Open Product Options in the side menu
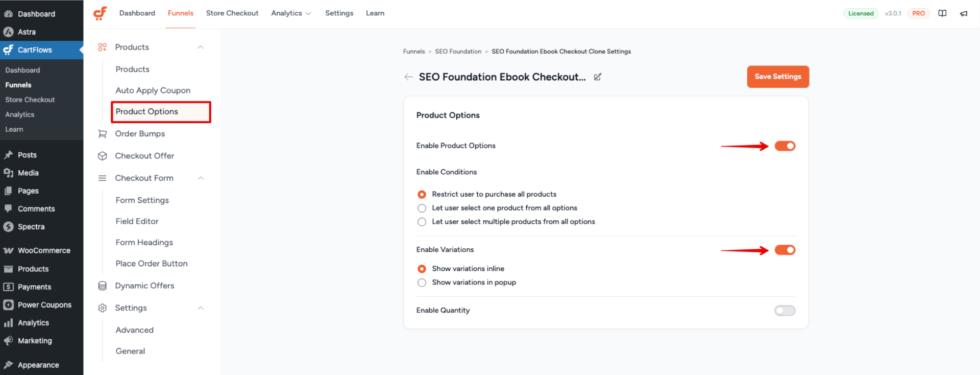Image resolution: width=980 pixels, height=375 pixels. coord(161,112)
